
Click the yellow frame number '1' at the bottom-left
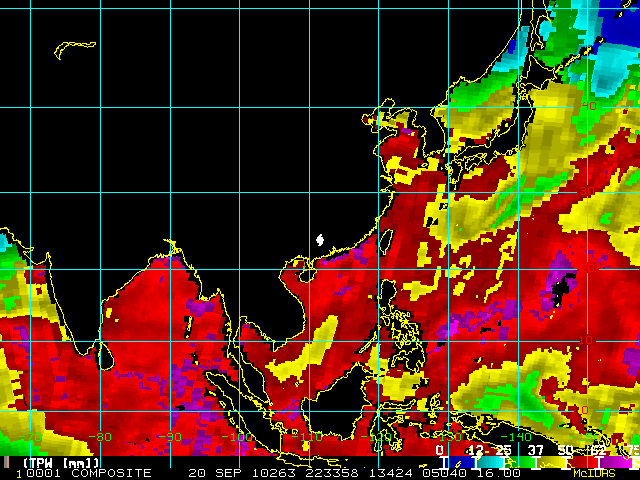coord(19,474)
